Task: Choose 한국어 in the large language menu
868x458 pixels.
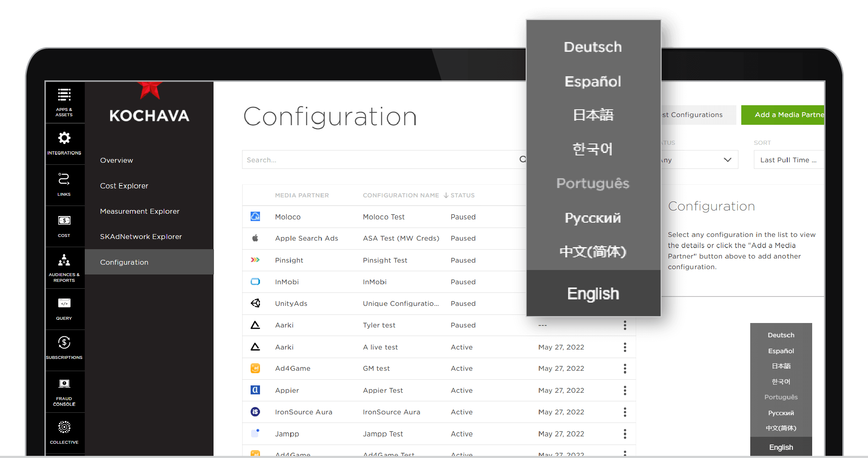Action: (593, 149)
